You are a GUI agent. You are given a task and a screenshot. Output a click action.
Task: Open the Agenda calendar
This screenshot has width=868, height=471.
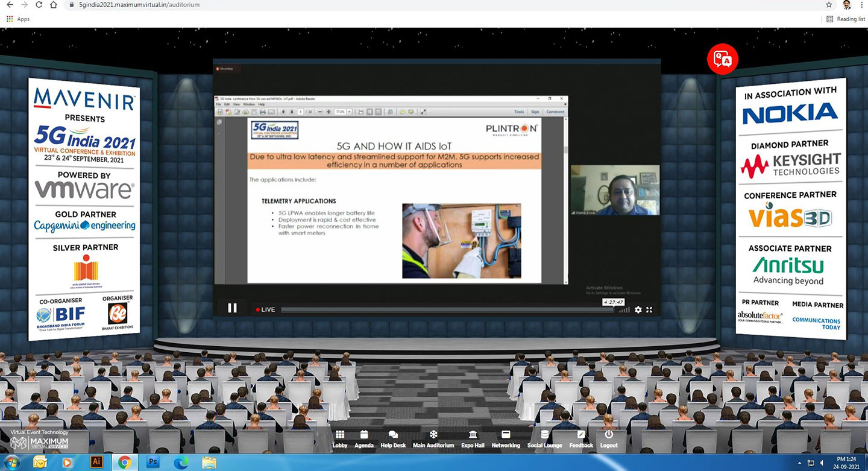[364, 439]
